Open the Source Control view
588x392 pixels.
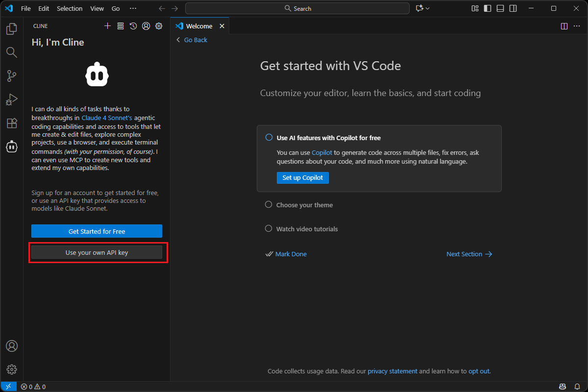point(11,76)
